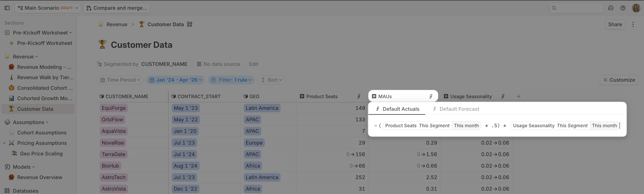This screenshot has width=644, height=194.
Task: Click No data source option
Action: pos(218,64)
